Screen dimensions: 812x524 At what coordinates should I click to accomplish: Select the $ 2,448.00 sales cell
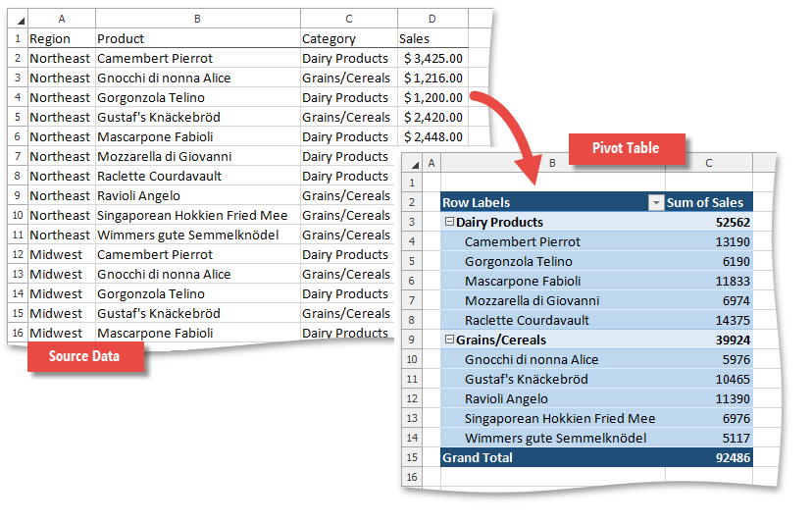point(432,136)
